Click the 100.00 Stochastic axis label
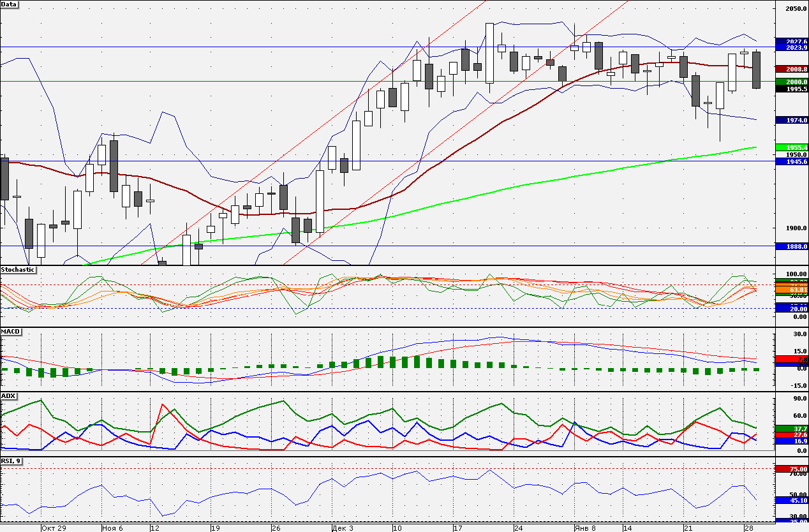809x532 pixels. point(796,274)
